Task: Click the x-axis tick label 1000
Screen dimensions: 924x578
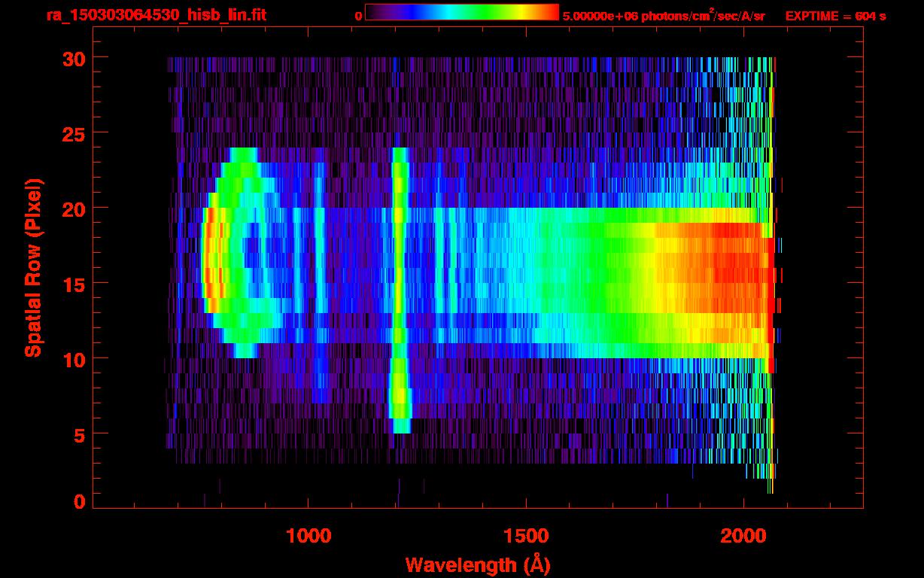Action: [309, 536]
